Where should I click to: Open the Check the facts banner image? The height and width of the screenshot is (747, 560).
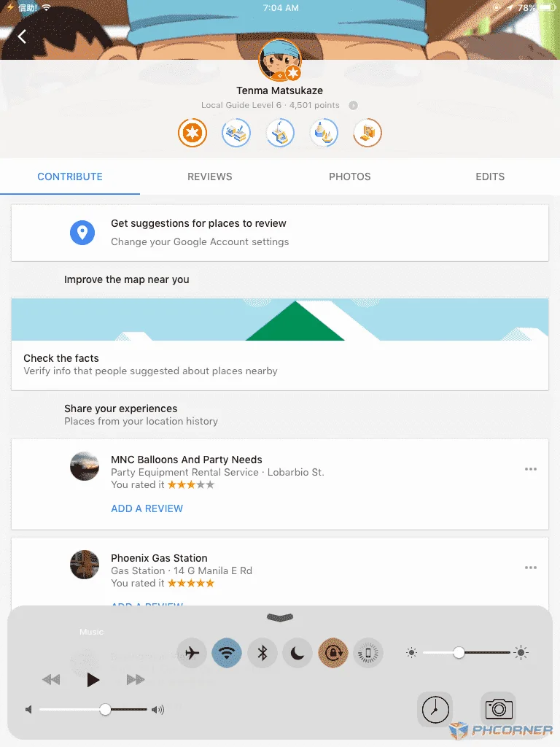(x=280, y=320)
